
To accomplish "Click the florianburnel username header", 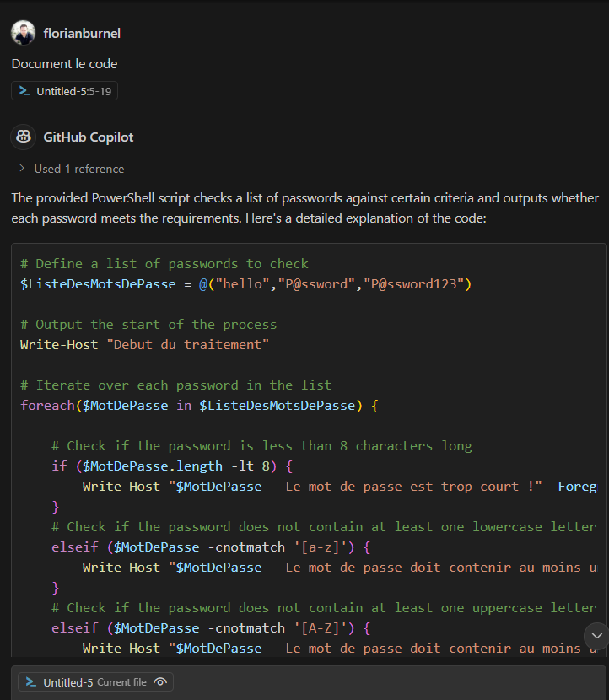I will click(x=82, y=33).
